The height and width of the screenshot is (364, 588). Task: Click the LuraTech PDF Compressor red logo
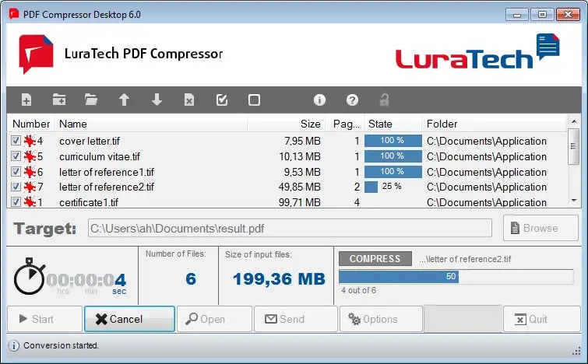[x=36, y=54]
